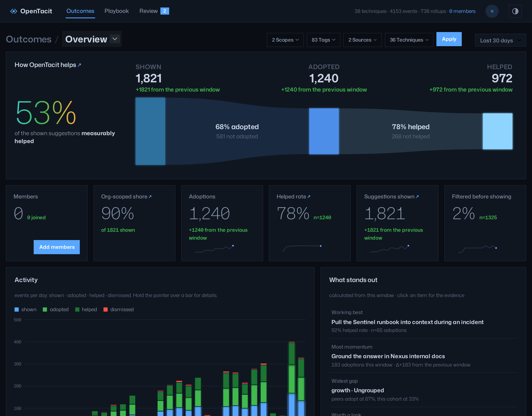The width and height of the screenshot is (532, 416).
Task: Open the Review tab
Action: [148, 11]
